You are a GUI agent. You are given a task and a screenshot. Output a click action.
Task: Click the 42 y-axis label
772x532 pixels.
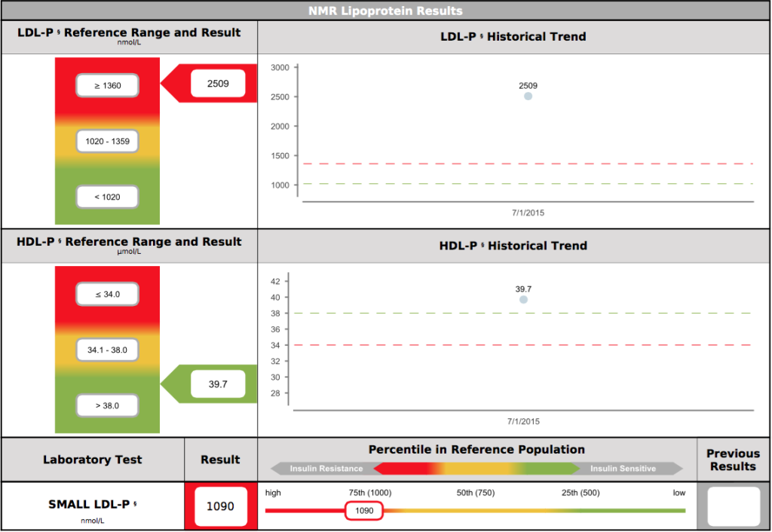(x=275, y=282)
